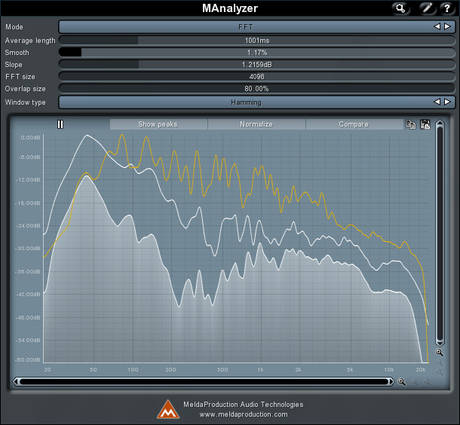Open the pencil edit icon in title bar
Viewport: 460px width, 425px height.
(427, 8)
